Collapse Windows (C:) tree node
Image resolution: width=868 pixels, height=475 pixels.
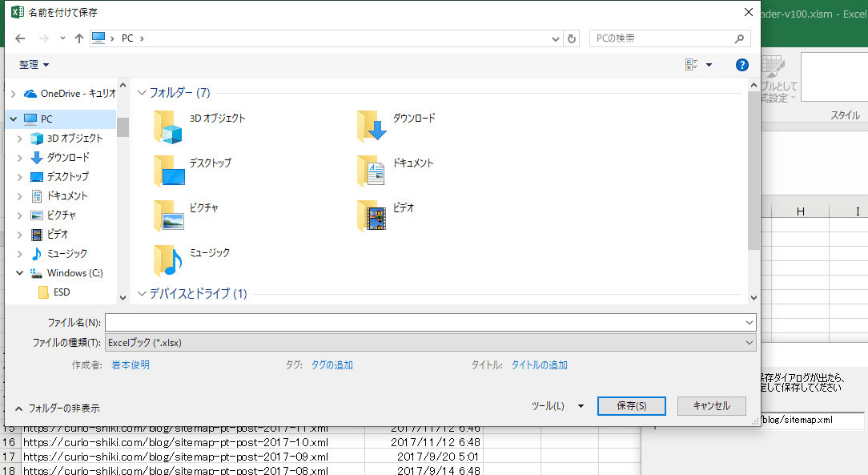pos(20,273)
